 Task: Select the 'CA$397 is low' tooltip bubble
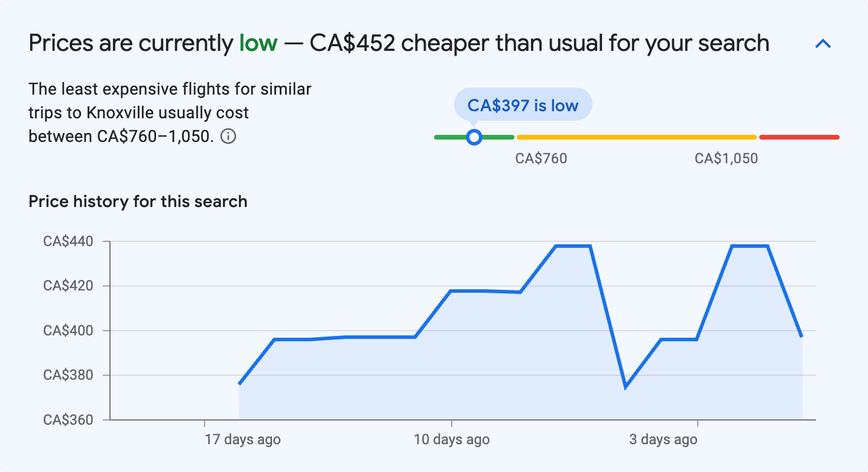tap(523, 105)
